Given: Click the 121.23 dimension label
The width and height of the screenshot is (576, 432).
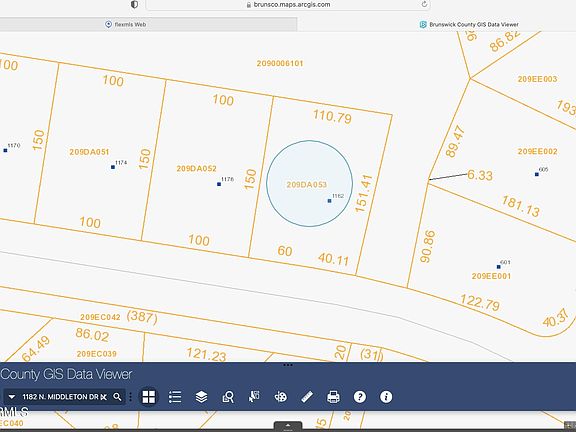Looking at the screenshot, I should click(206, 354).
